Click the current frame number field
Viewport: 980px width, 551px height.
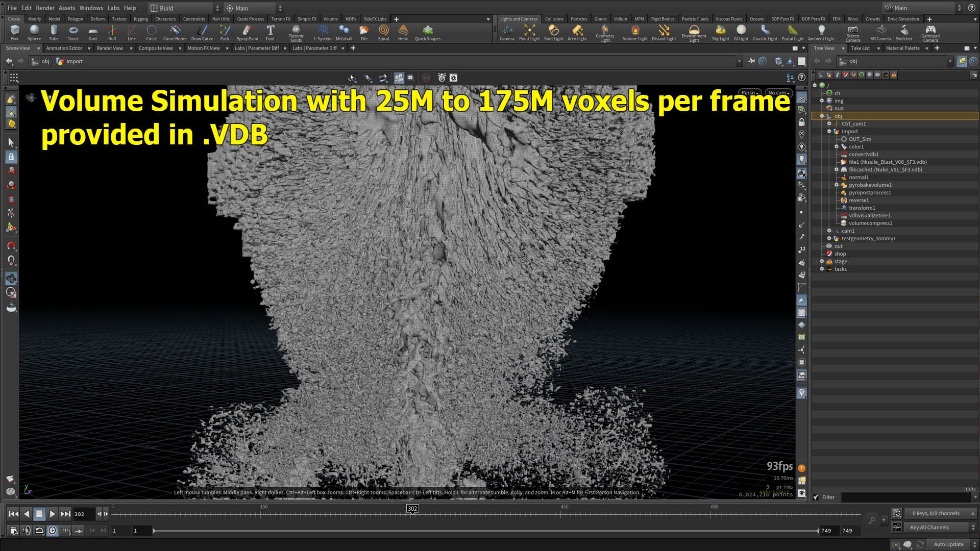point(84,514)
